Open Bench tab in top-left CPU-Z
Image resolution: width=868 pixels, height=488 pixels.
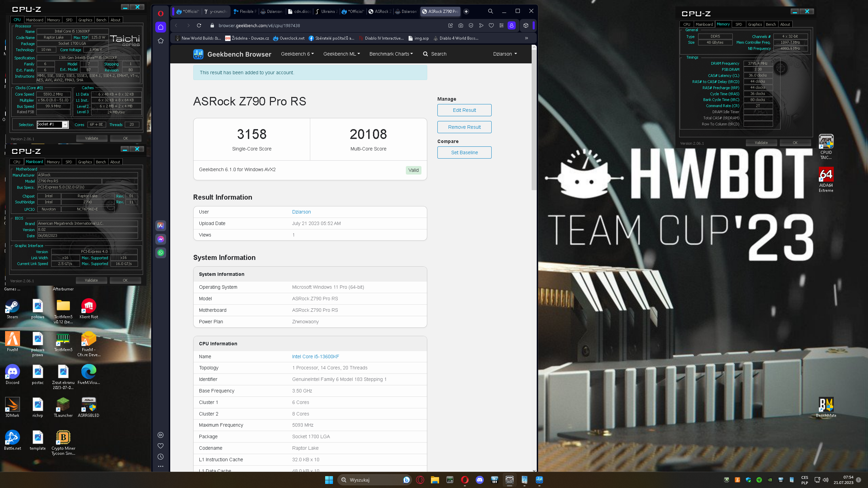point(101,20)
